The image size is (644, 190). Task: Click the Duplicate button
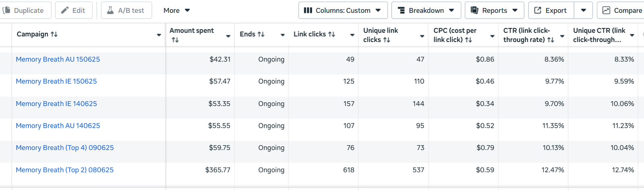24,10
